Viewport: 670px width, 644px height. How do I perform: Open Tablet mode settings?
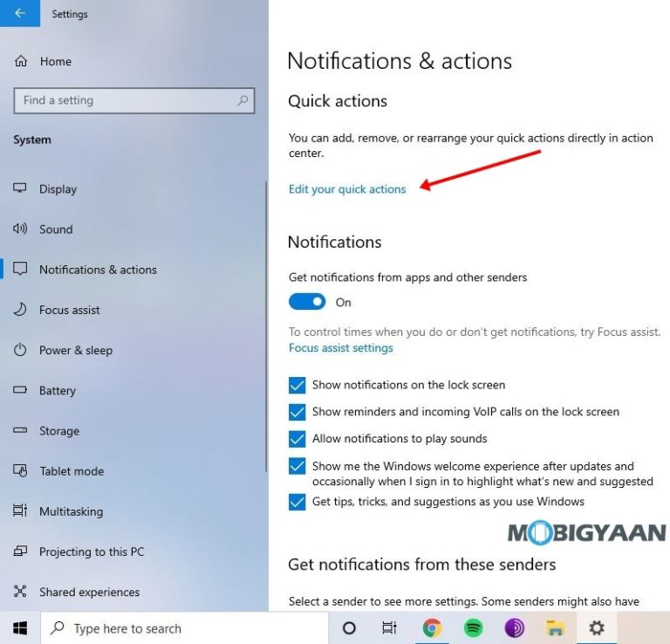pyautogui.click(x=72, y=471)
